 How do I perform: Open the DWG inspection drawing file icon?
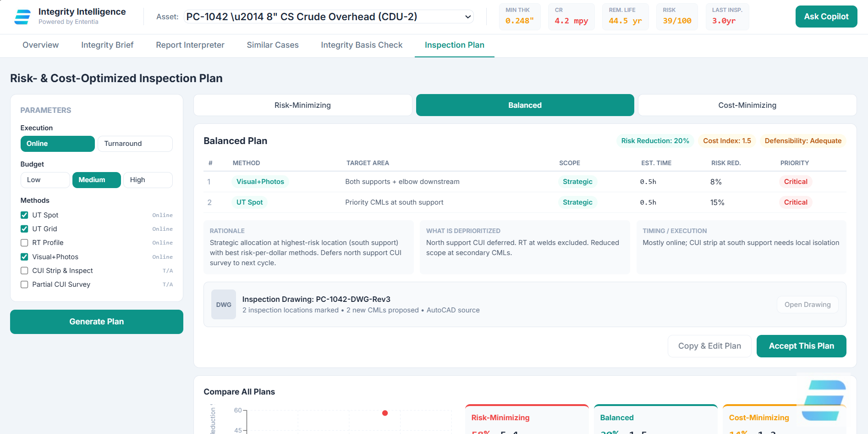coord(224,304)
